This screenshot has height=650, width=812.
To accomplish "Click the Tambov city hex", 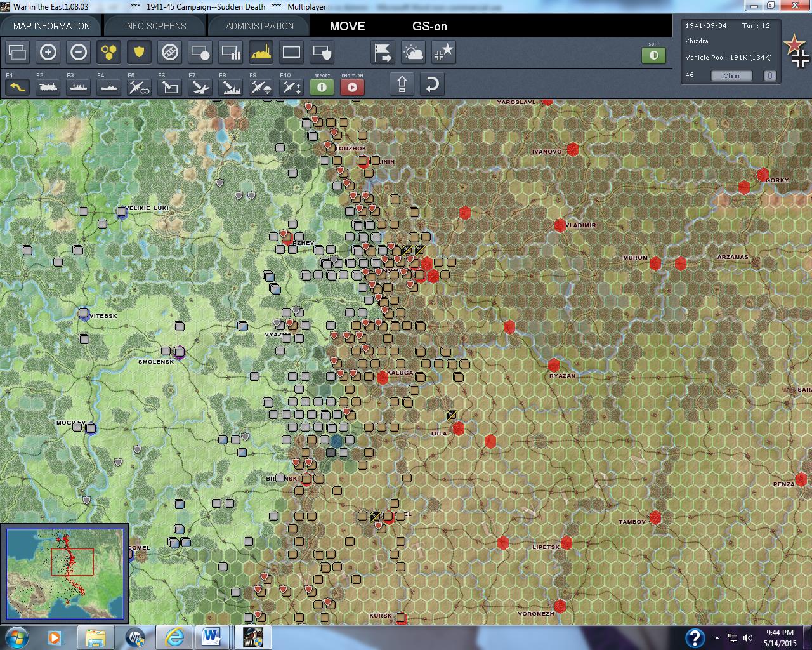I will (655, 518).
